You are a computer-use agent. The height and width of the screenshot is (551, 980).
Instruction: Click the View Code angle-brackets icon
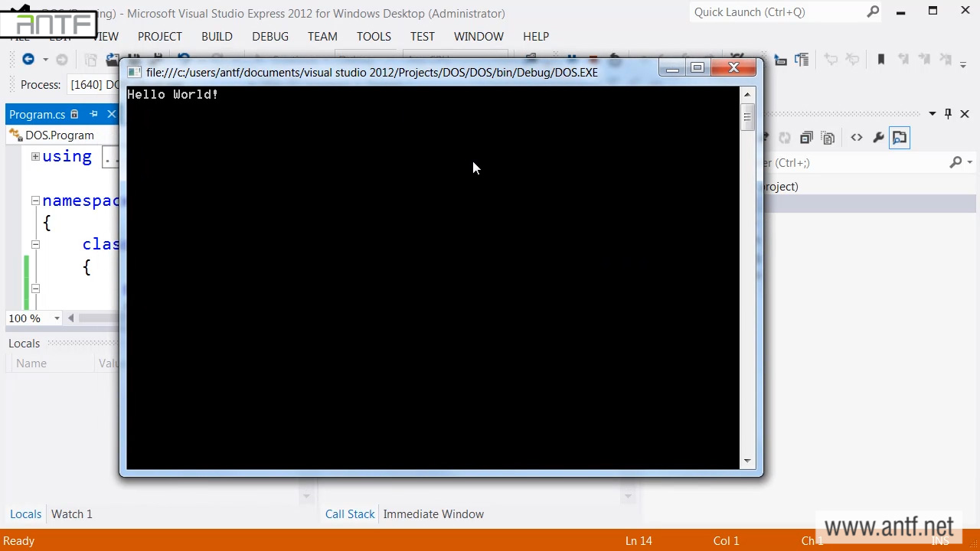coord(856,138)
